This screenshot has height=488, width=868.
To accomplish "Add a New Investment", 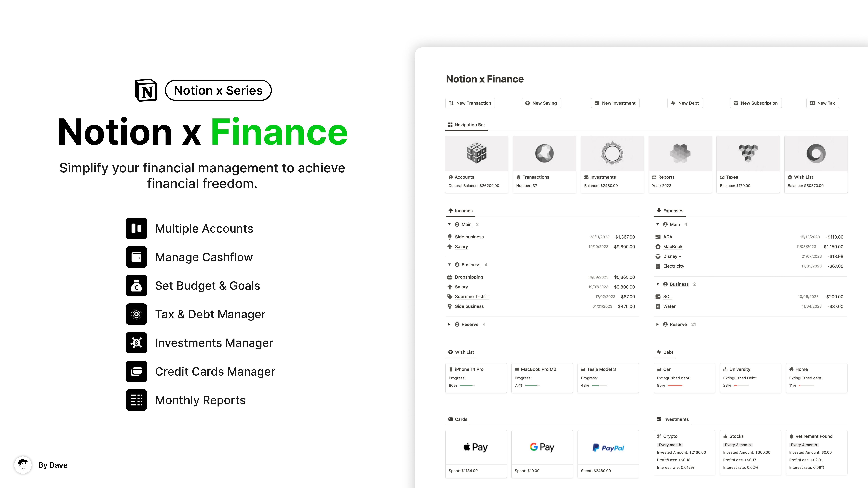I will tap(615, 103).
